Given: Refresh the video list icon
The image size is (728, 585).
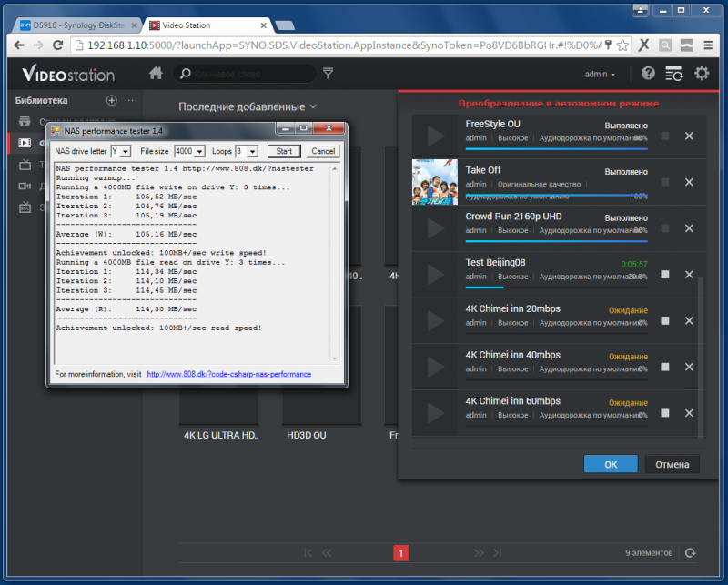Looking at the screenshot, I should point(691,552).
